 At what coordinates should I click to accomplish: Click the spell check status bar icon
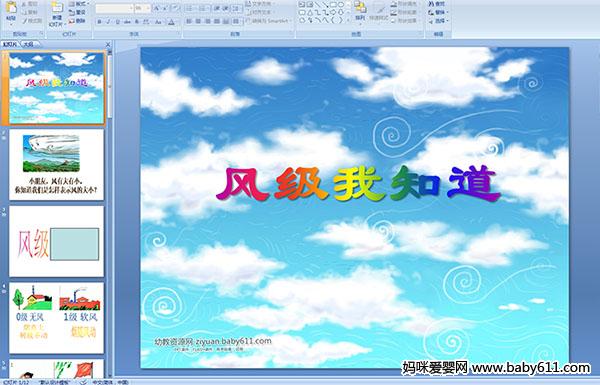tap(83, 382)
